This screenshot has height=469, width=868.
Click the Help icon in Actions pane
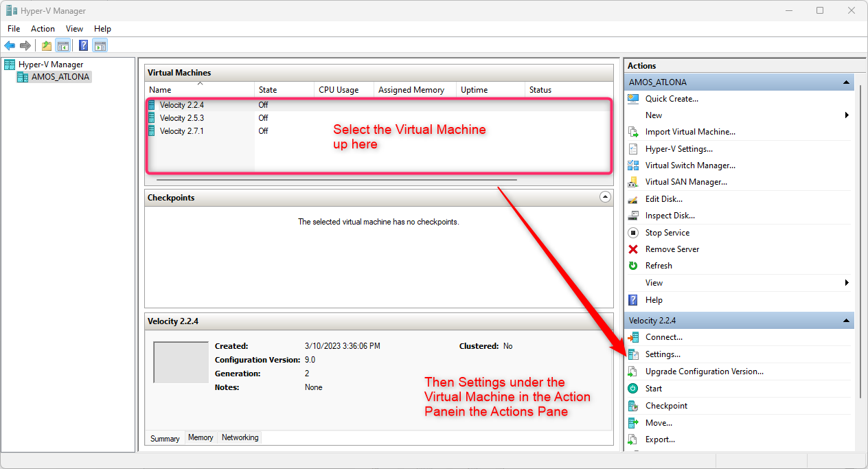(633, 300)
